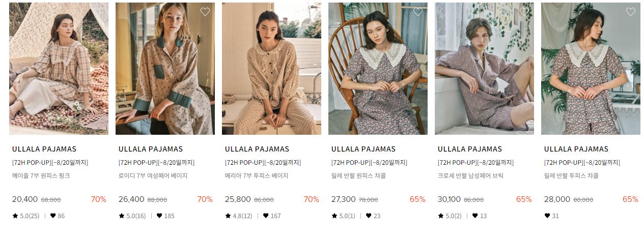Click the heart icon showing 31 likes

point(547,216)
